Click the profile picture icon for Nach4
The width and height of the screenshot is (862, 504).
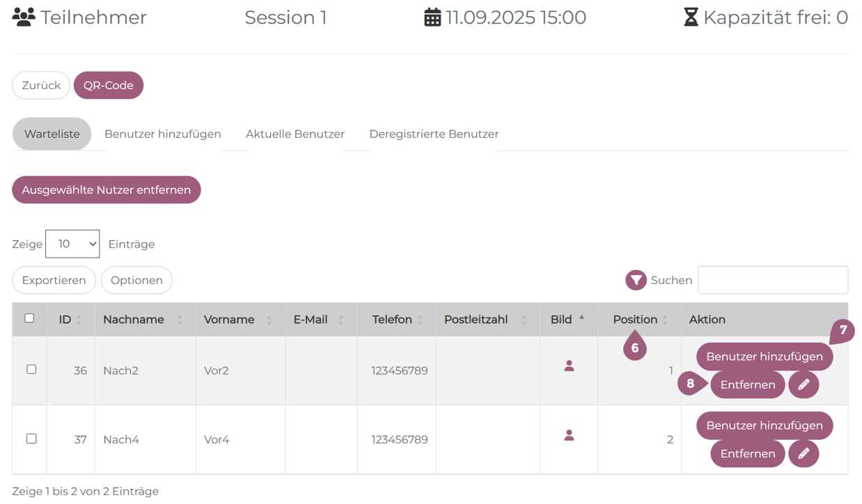click(569, 435)
